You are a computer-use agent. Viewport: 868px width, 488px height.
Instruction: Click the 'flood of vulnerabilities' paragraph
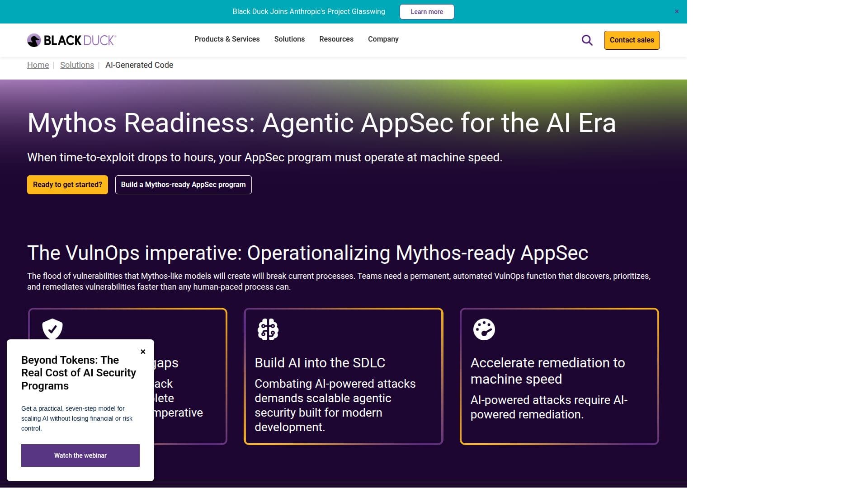339,282
